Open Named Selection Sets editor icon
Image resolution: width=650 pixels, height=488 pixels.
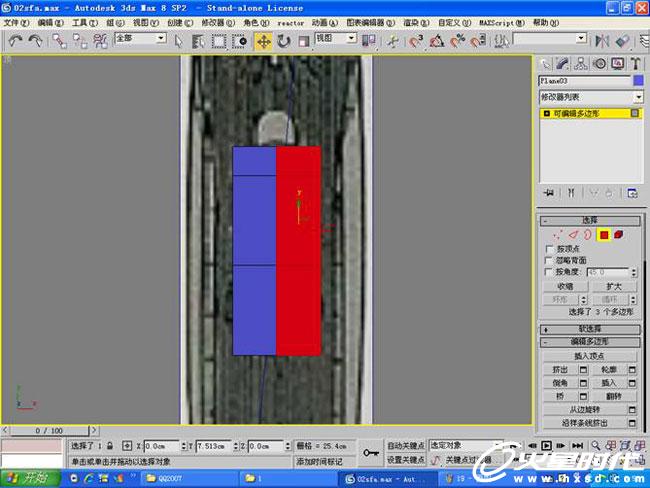tap(502, 41)
